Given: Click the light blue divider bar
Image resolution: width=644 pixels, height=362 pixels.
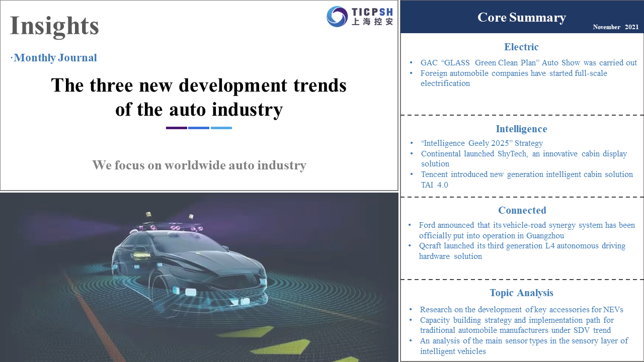Looking at the screenshot, I should click(221, 128).
